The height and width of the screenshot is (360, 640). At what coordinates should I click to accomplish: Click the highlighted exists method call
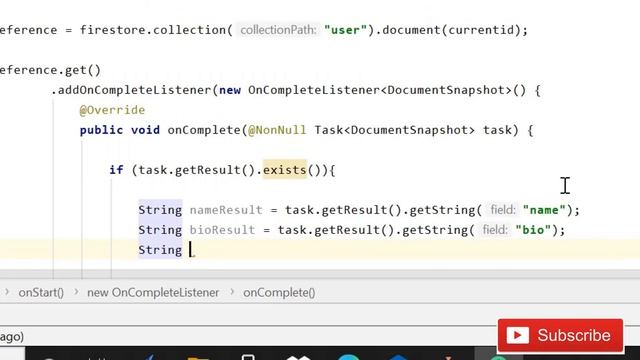coord(284,169)
